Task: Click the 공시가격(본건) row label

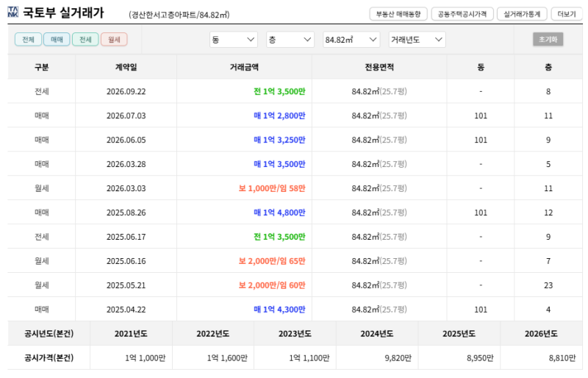Action: click(49, 358)
